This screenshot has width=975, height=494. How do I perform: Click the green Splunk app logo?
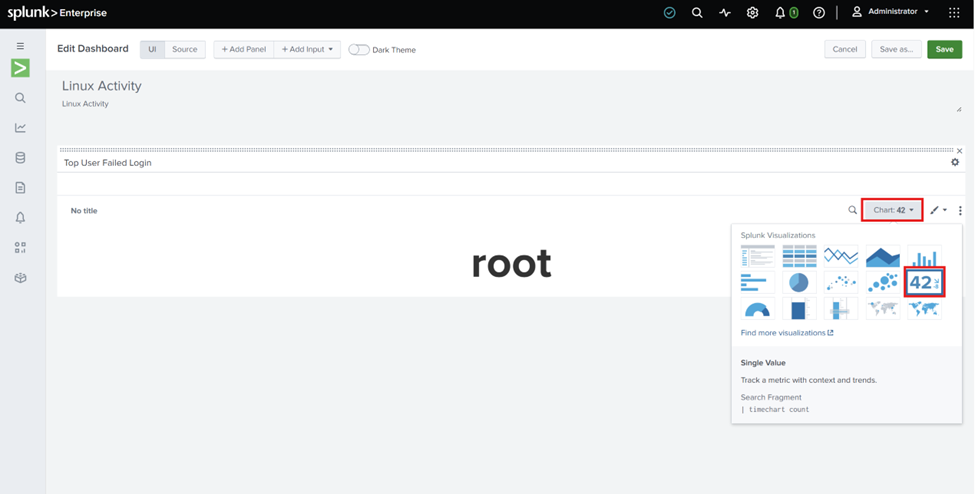point(21,68)
